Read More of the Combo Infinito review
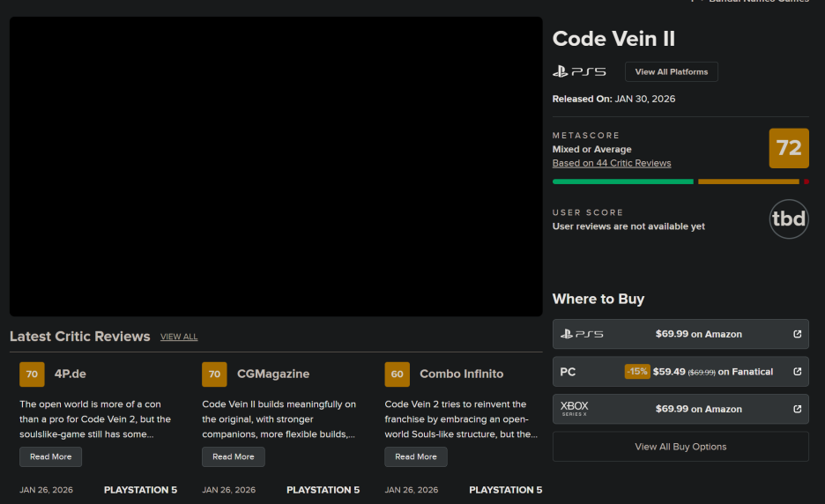Viewport: 825px width, 504px height. [x=416, y=456]
